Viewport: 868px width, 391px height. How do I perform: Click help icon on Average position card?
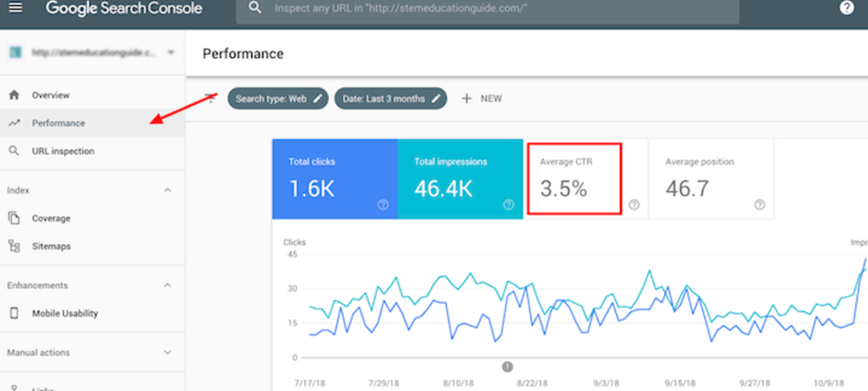[759, 205]
